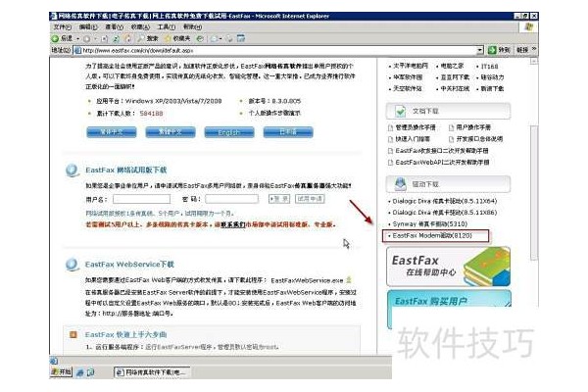Viewport: 588px width, 392px height.
Task: Click the IT168 site link
Action: tap(489, 66)
